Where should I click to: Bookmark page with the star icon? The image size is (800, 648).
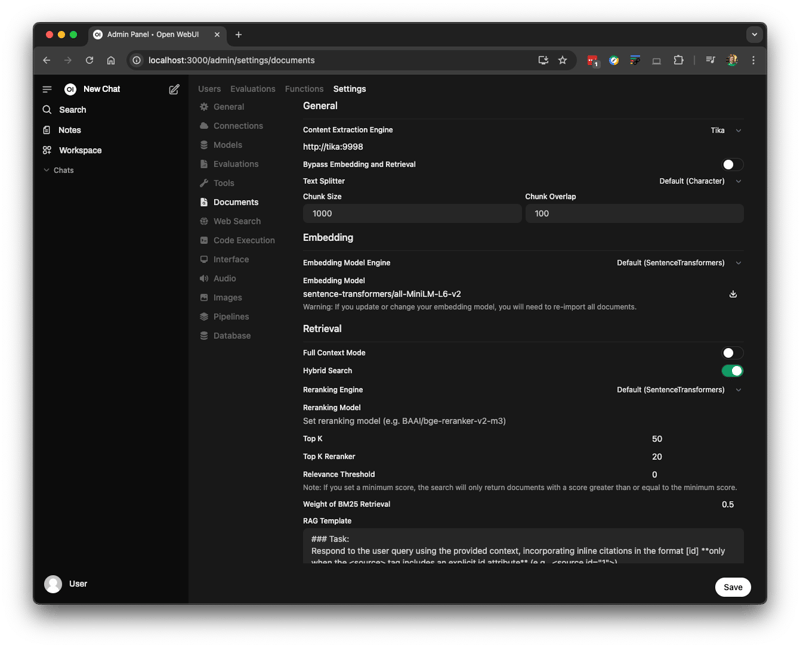562,60
